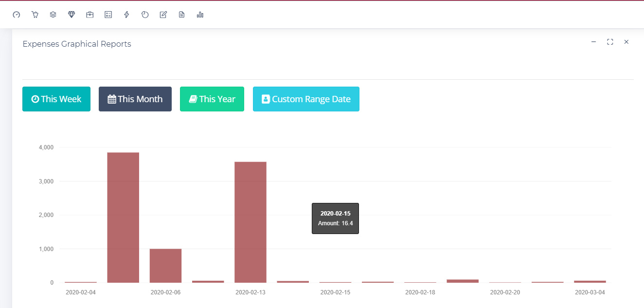Click the '2020-03-04' axis label

click(590, 292)
